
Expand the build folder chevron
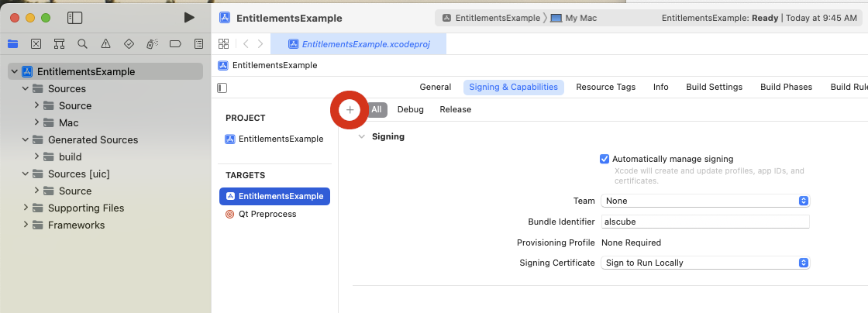[x=36, y=156]
